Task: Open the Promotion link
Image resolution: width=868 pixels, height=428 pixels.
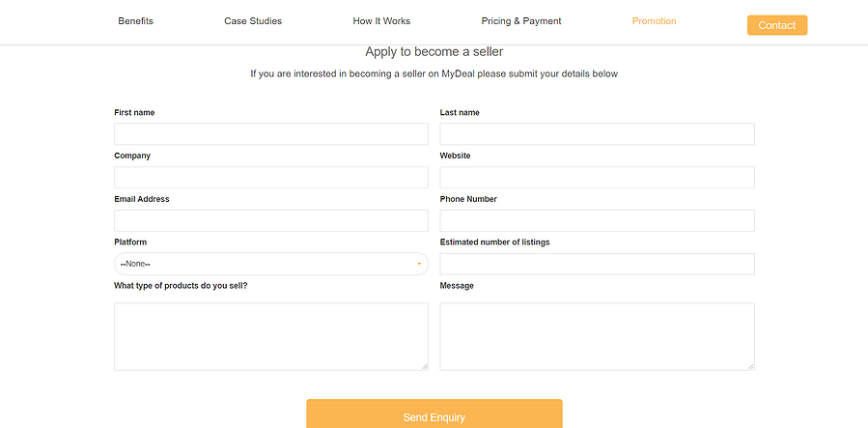Action: pos(654,21)
